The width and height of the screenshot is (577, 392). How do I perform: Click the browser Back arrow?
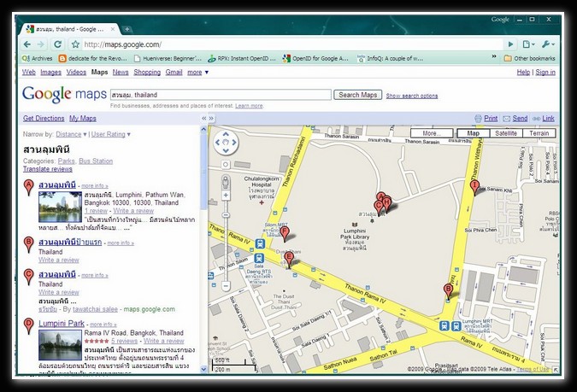click(27, 44)
